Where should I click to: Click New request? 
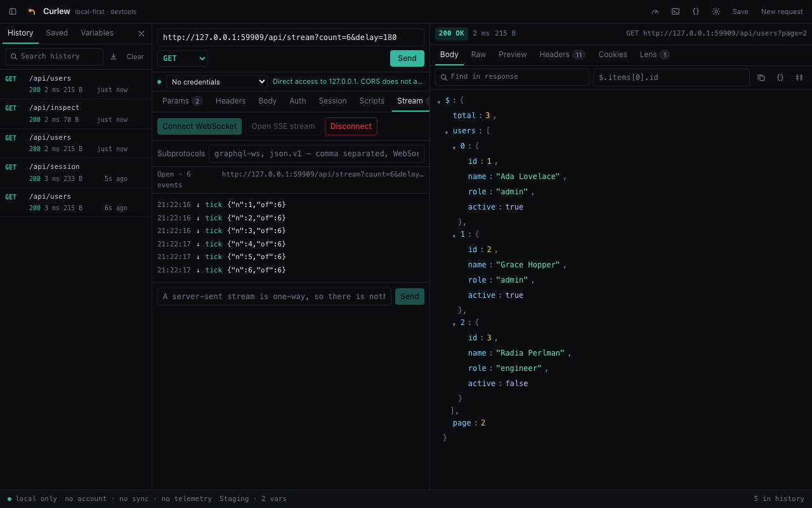(782, 11)
